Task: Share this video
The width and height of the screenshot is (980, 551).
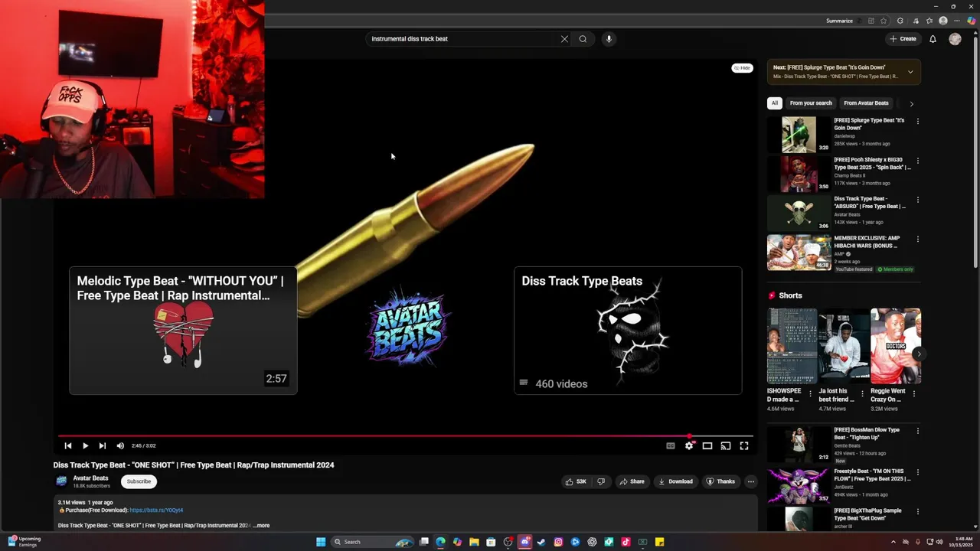Action: (632, 481)
